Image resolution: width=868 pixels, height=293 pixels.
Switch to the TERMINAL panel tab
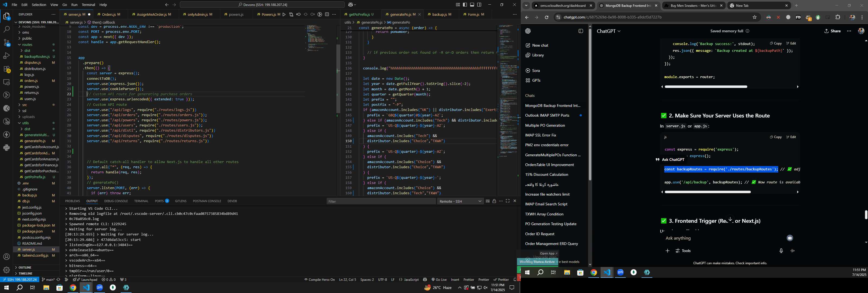[x=141, y=201]
